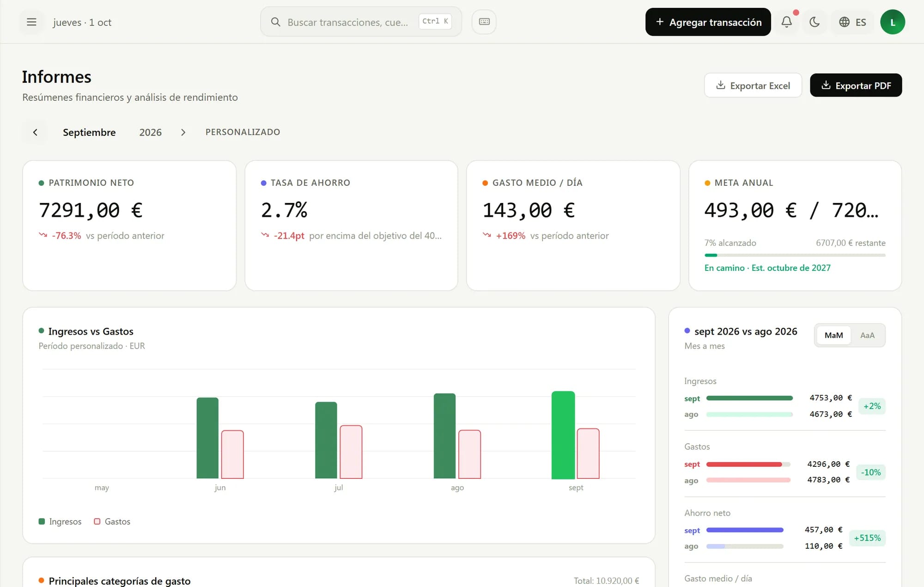The image size is (924, 587).
Task: Click Exportar PDF button
Action: [x=856, y=86]
